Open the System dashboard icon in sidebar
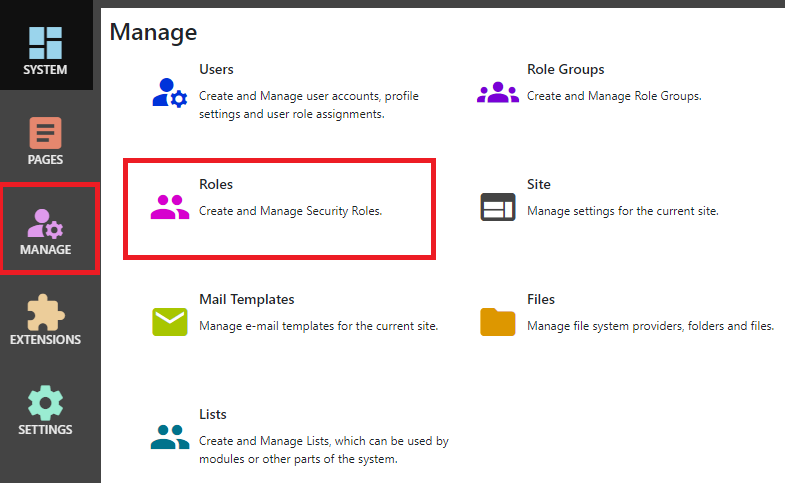 46,44
